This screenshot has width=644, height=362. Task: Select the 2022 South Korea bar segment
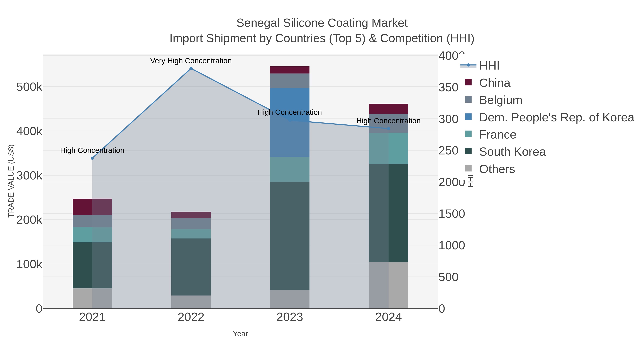[x=191, y=267]
